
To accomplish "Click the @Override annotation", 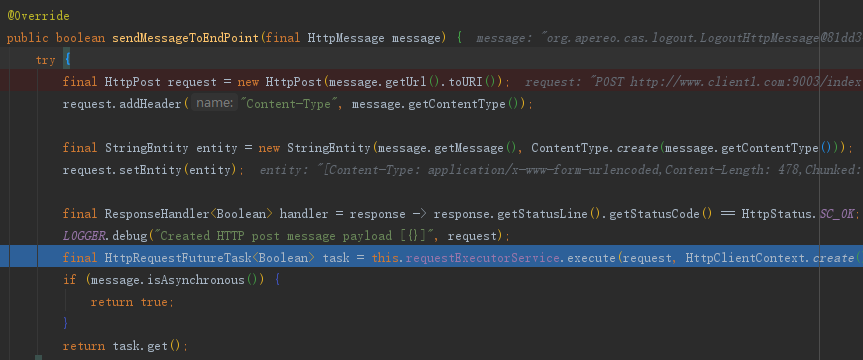I will point(39,16).
